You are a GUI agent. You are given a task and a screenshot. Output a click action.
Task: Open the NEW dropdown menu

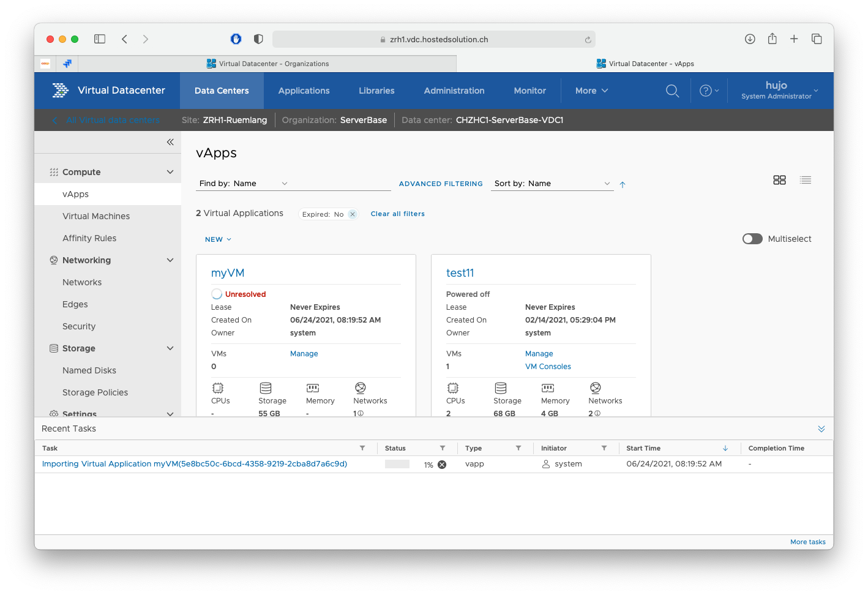[x=219, y=239]
